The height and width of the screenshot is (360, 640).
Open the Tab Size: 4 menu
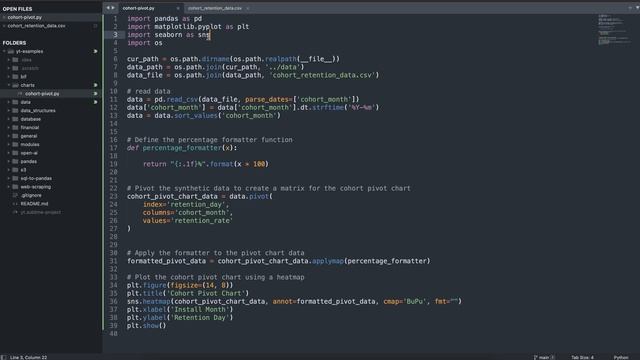click(x=582, y=358)
